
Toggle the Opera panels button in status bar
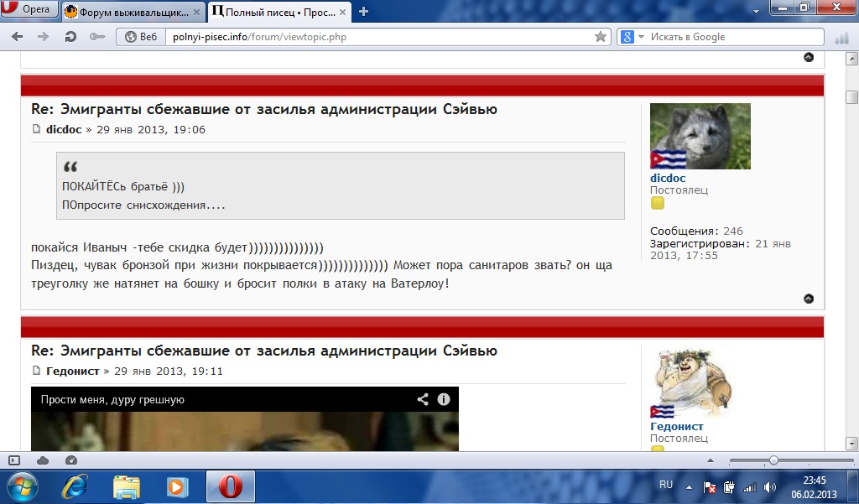coord(14,460)
